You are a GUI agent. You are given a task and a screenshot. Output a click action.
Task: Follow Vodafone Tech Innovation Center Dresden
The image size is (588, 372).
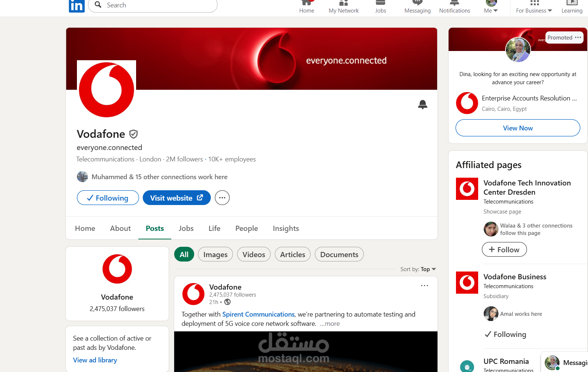504,249
